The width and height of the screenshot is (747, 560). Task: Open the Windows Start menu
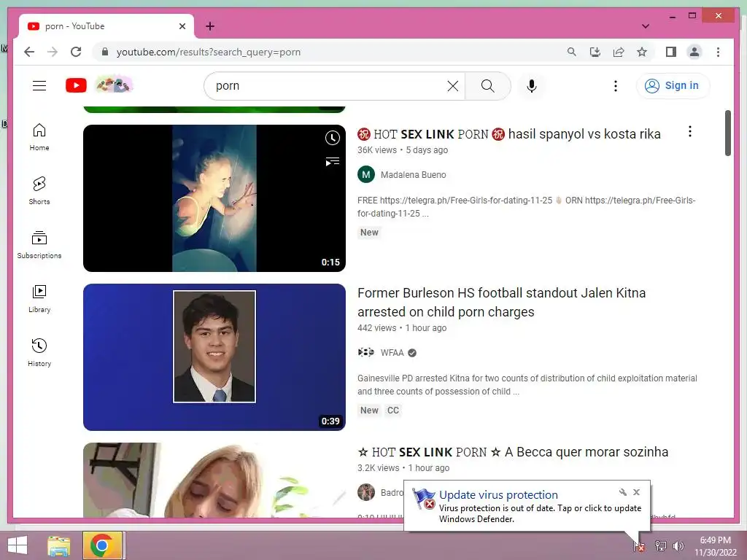click(x=18, y=545)
